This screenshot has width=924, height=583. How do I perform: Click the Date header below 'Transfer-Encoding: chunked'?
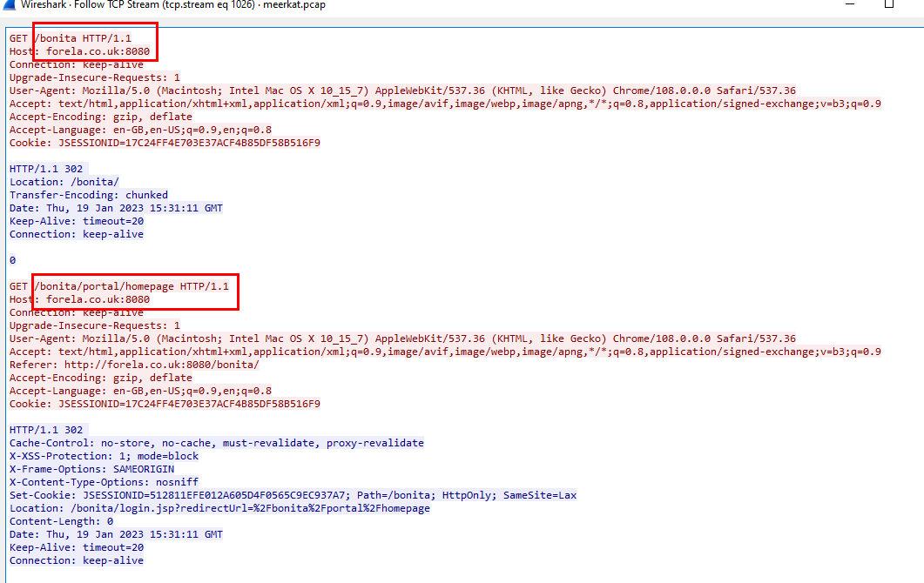point(116,207)
